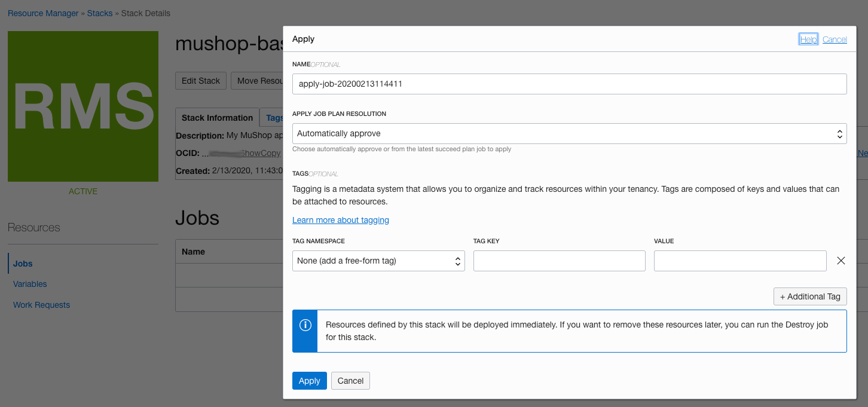
Task: Select a different apply plan resolution option
Action: pos(568,133)
